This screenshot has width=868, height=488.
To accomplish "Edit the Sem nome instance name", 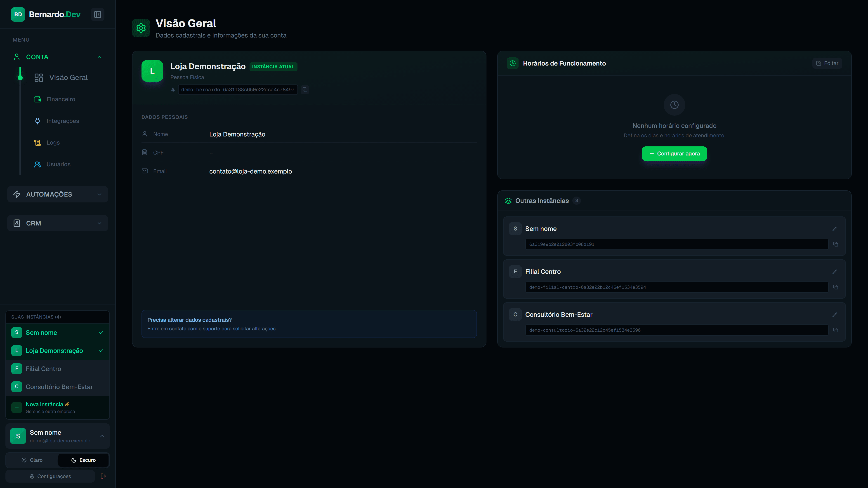I will click(x=835, y=229).
